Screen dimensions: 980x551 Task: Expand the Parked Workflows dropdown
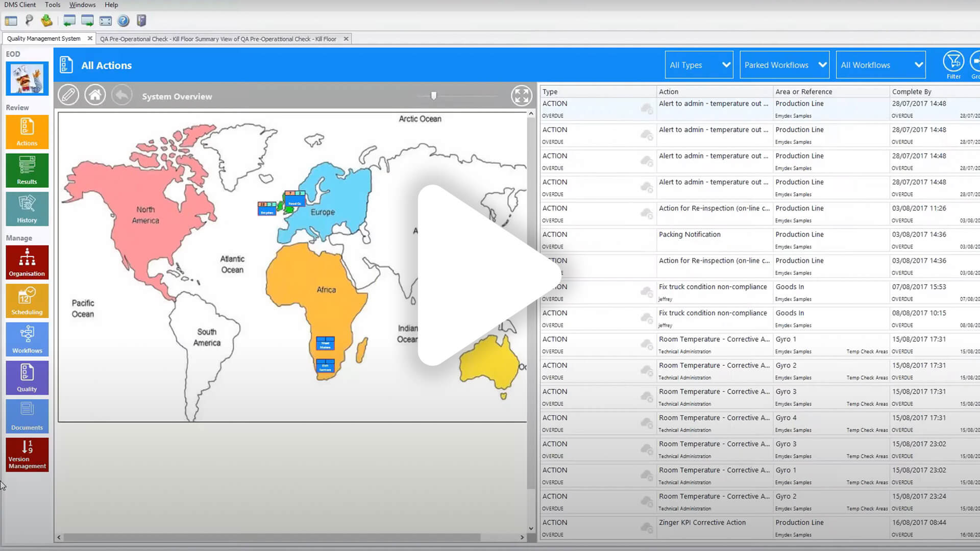[784, 65]
